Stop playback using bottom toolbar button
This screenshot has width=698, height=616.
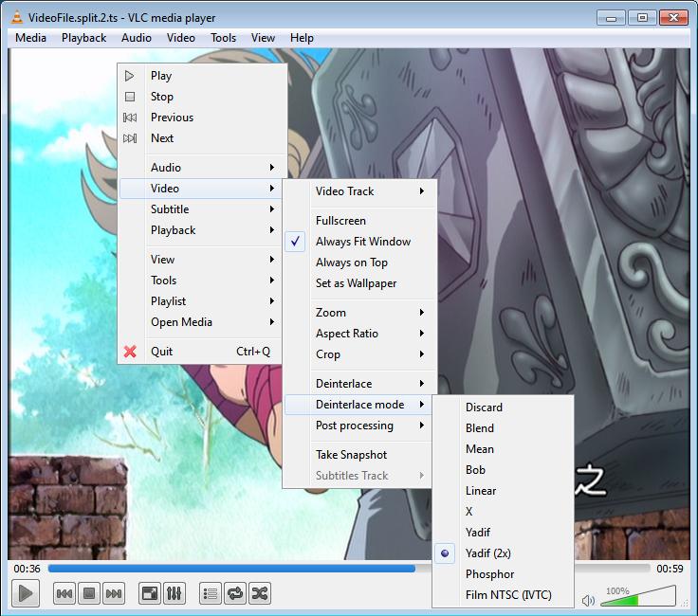pos(89,593)
